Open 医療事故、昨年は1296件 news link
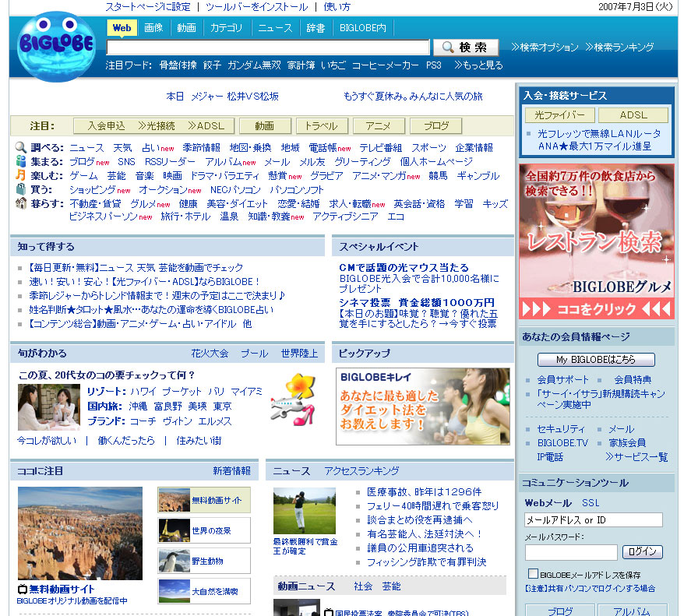 tap(425, 491)
